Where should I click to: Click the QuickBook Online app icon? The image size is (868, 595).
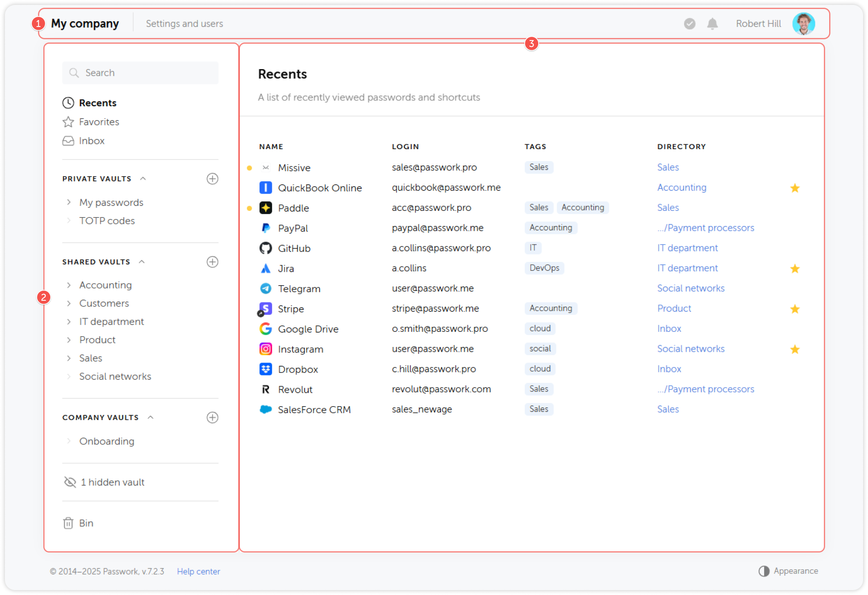point(265,187)
